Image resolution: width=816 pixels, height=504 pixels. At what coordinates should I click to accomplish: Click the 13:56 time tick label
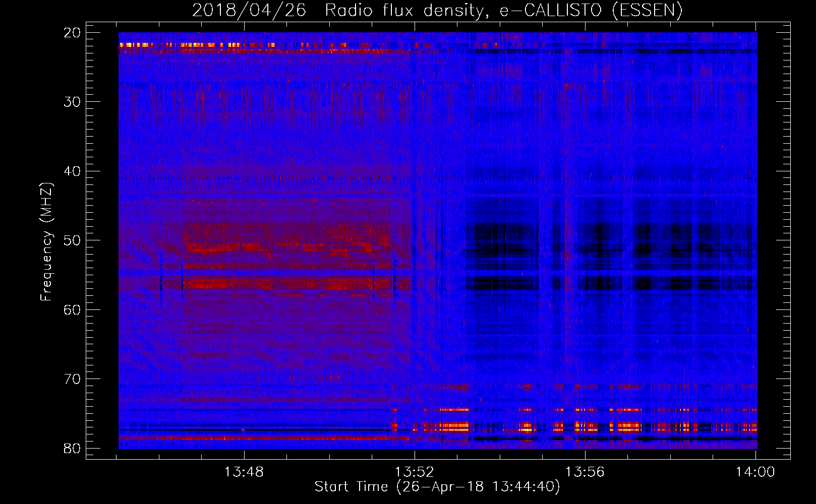[585, 472]
